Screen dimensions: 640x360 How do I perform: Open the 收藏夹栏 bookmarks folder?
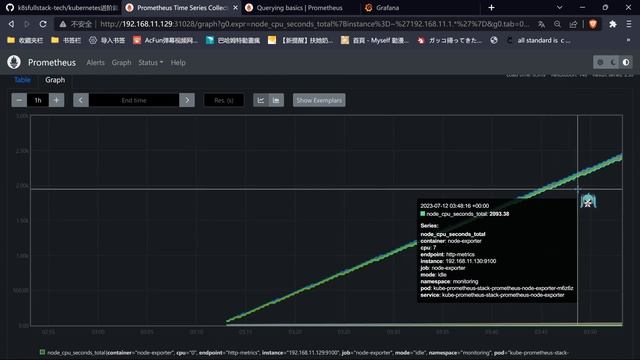25,40
